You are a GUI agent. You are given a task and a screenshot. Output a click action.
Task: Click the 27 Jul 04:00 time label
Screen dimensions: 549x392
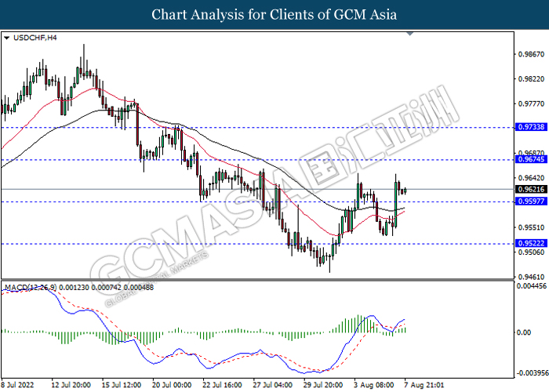(x=272, y=385)
